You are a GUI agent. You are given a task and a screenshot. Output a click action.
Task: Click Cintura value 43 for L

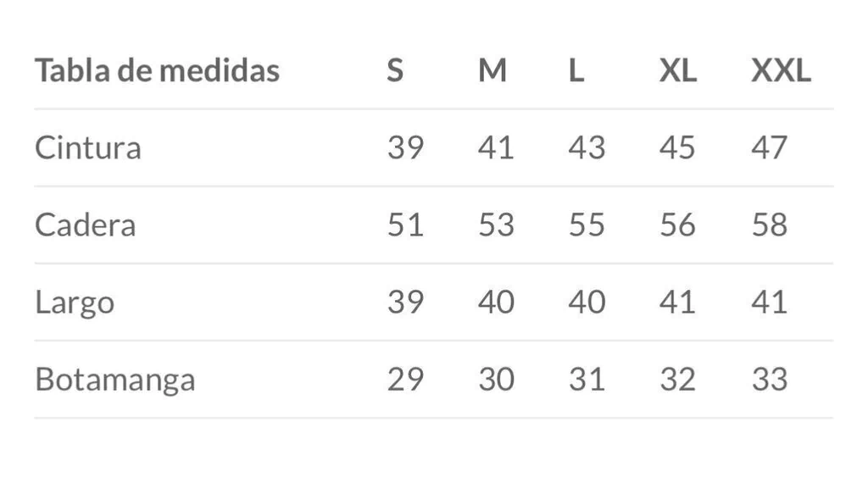(587, 147)
